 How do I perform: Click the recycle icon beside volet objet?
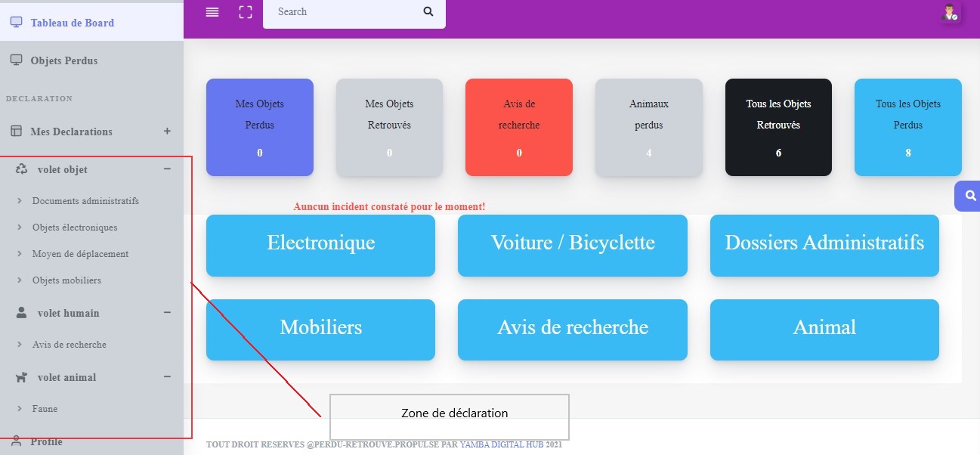point(22,169)
